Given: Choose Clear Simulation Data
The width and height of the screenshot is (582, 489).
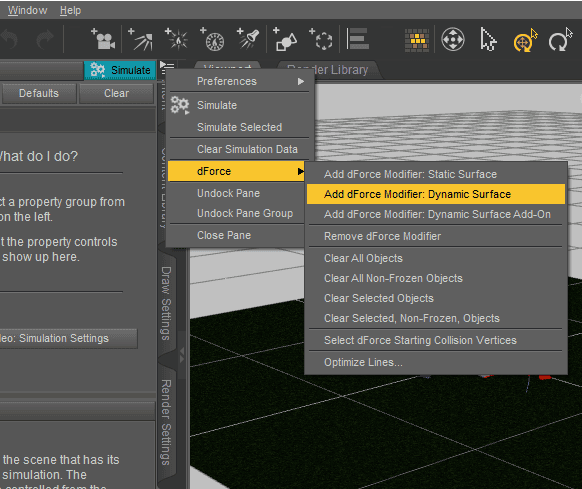Looking at the screenshot, I should tap(239, 149).
